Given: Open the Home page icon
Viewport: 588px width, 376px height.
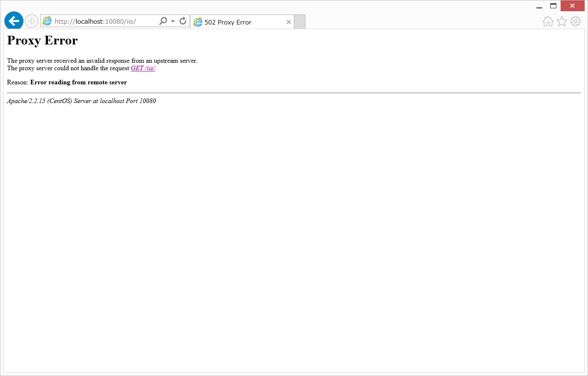Looking at the screenshot, I should tap(548, 21).
